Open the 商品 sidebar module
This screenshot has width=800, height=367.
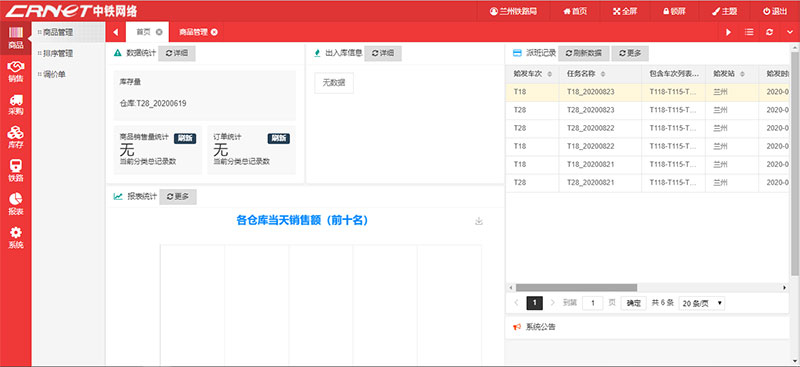[x=16, y=38]
